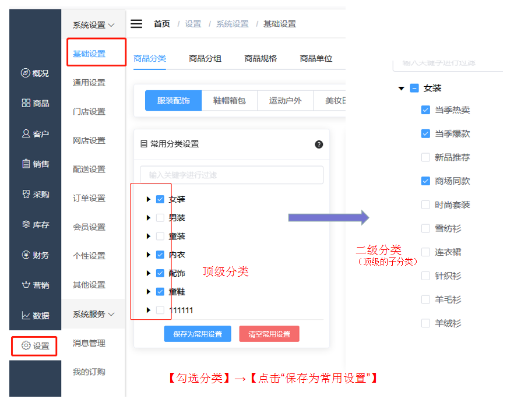The height and width of the screenshot is (420, 521).
Task: Check the 女装 top-level checkbox
Action: pos(160,199)
